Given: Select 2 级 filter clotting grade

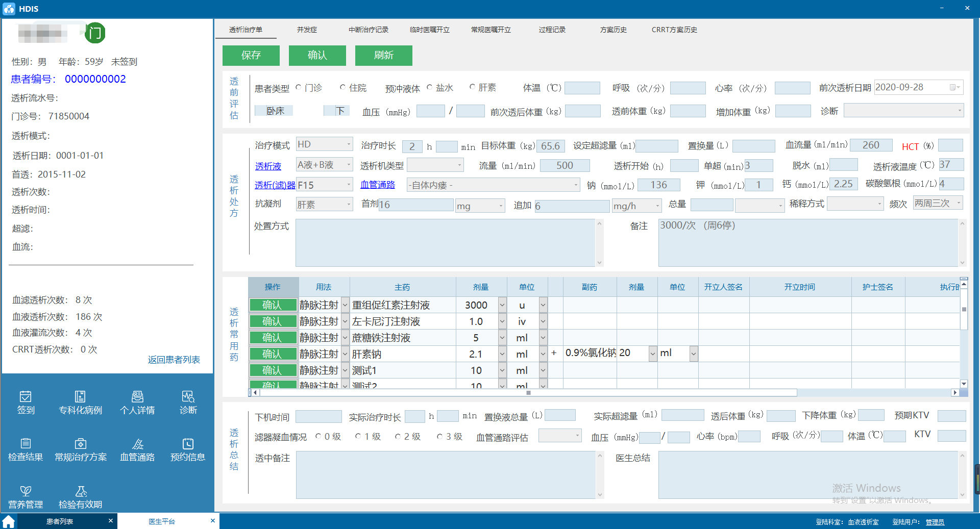Looking at the screenshot, I should pos(398,437).
